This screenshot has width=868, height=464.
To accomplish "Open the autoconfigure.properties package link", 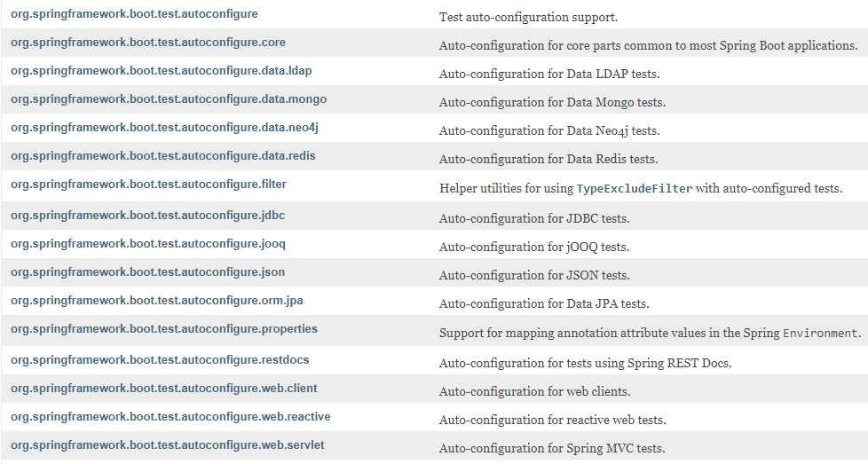I will [164, 329].
